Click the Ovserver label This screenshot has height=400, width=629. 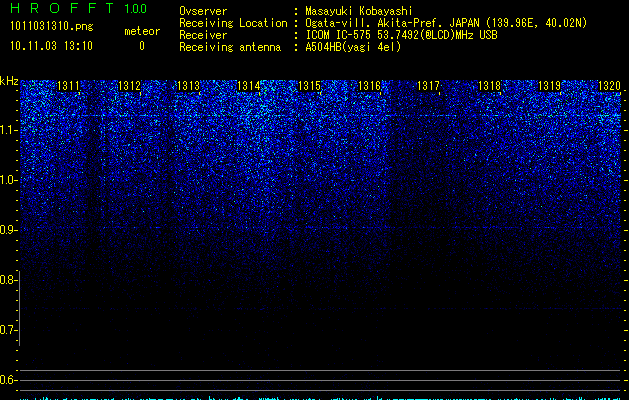tap(203, 11)
